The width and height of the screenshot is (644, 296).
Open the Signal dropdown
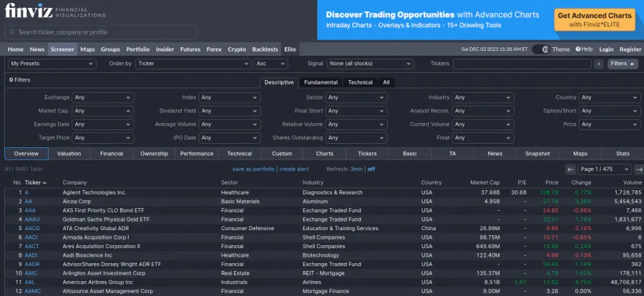(370, 64)
